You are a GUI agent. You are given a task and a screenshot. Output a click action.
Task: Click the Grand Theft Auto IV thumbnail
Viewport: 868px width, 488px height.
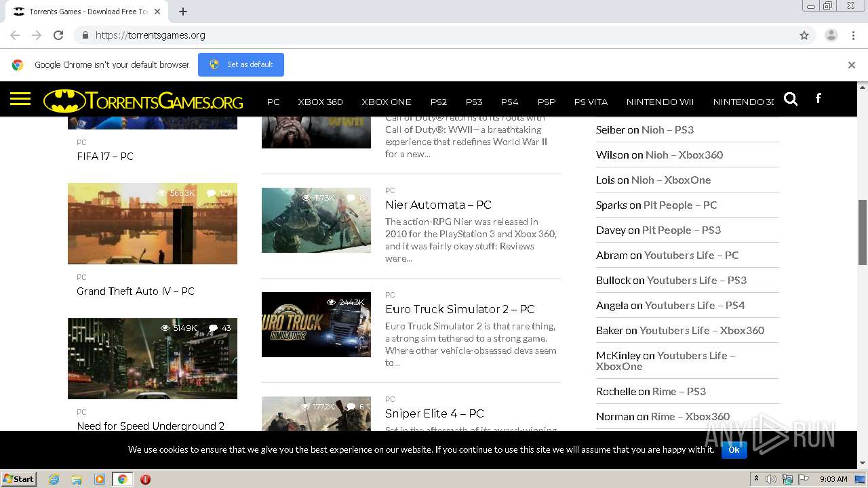(x=153, y=224)
